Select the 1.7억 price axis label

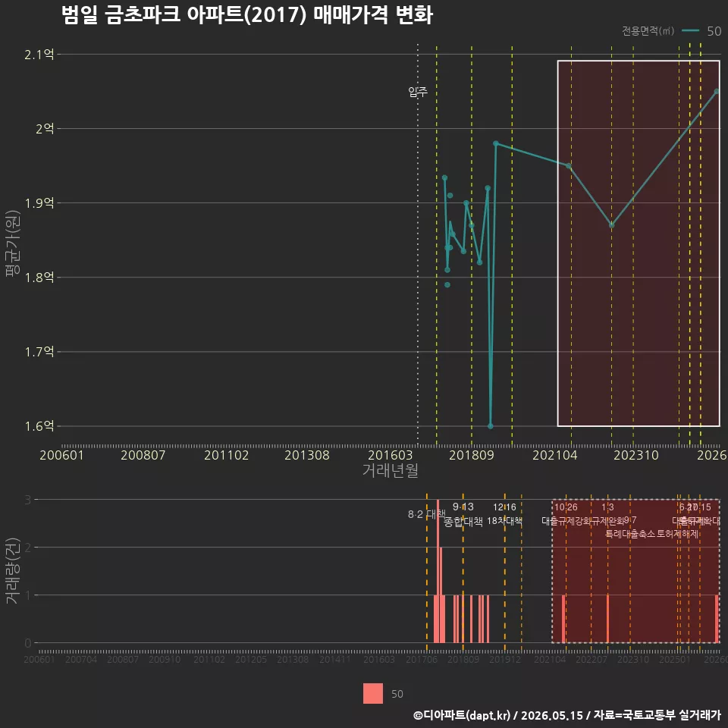pos(39,352)
